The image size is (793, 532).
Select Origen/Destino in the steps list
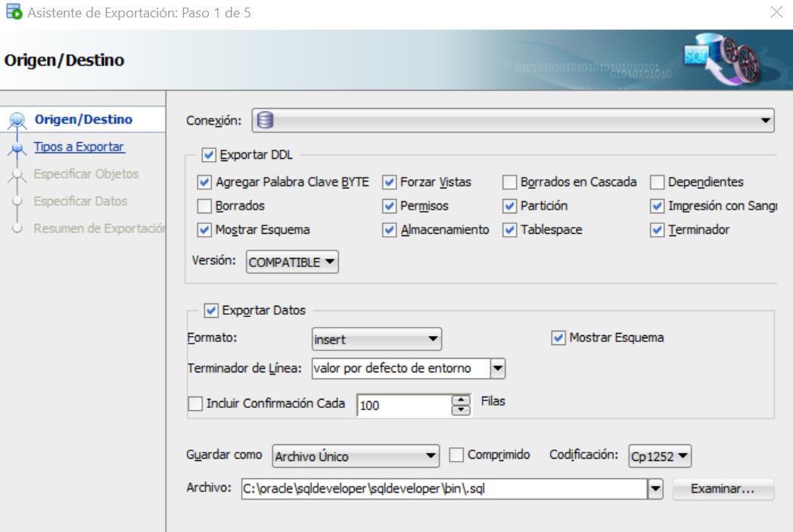coord(83,120)
